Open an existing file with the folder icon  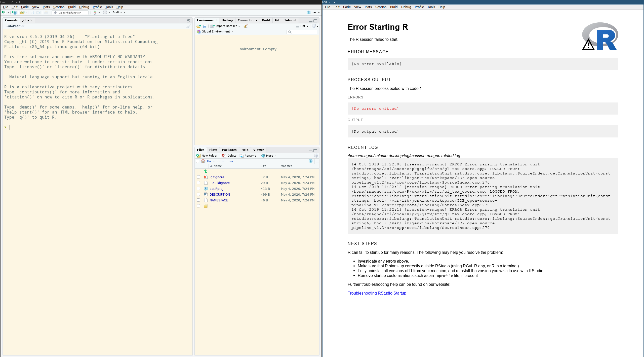[22, 13]
